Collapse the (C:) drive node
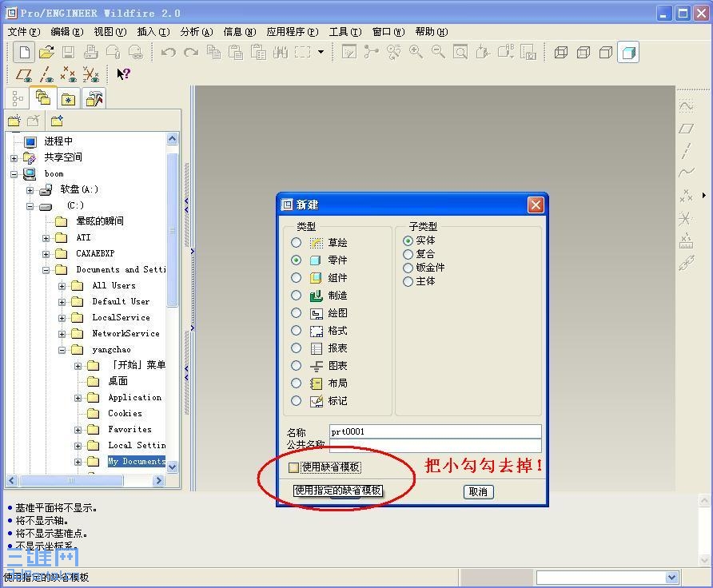Viewport: 713px width, 588px height. coord(30,207)
